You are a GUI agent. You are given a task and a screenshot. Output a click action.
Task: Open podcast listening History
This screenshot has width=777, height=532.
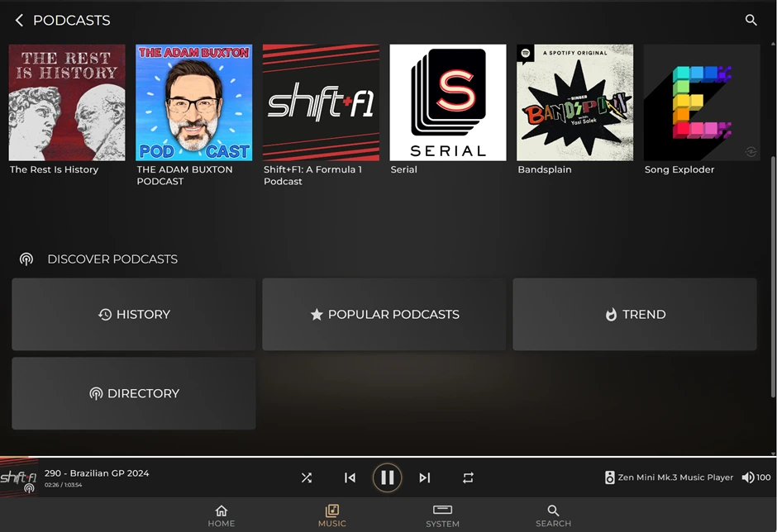tap(134, 315)
